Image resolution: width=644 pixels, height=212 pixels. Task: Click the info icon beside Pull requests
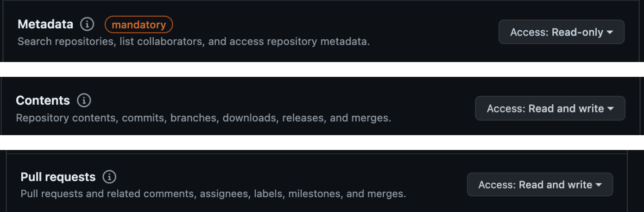[109, 177]
